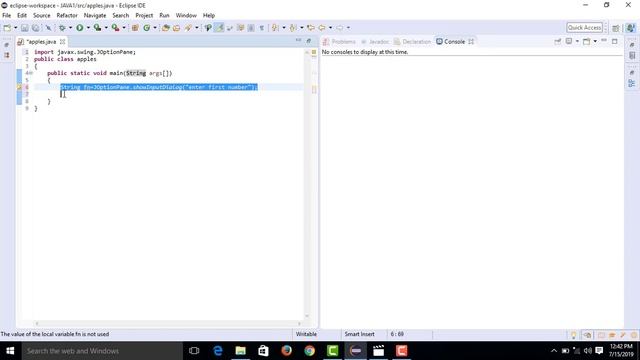Create a New Java Package via its icon
Viewport: 640px width, 360px height.
pyautogui.click(x=135, y=28)
